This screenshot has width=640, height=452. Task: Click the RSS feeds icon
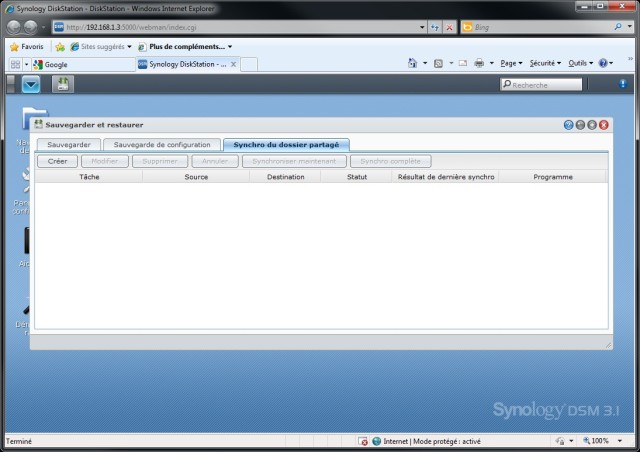438,63
